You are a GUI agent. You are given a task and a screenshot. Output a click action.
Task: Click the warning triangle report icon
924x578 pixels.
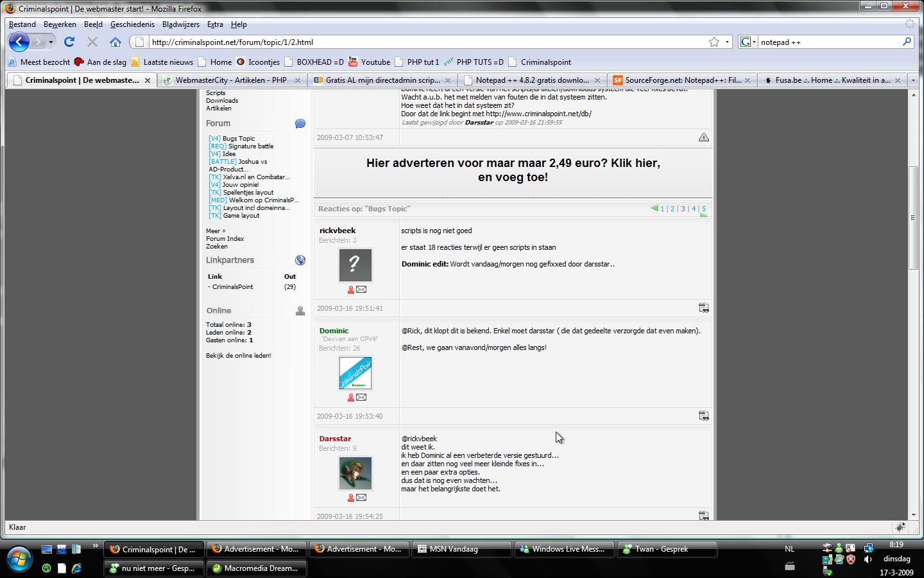pyautogui.click(x=704, y=137)
